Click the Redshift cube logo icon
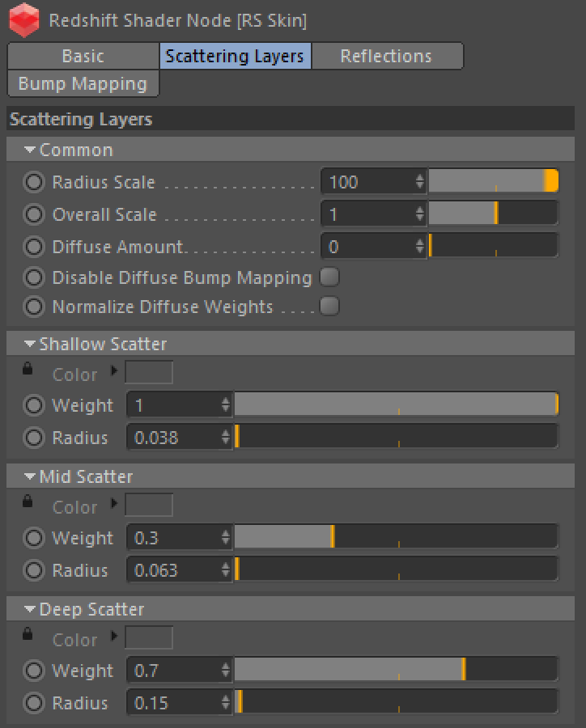This screenshot has height=728, width=586. click(x=24, y=20)
